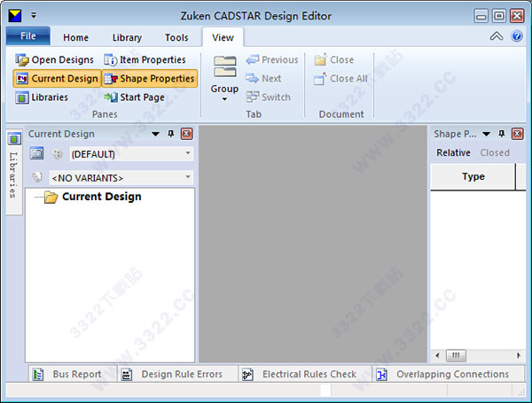This screenshot has height=403, width=532.
Task: Pin the Current Design pane
Action: [171, 134]
